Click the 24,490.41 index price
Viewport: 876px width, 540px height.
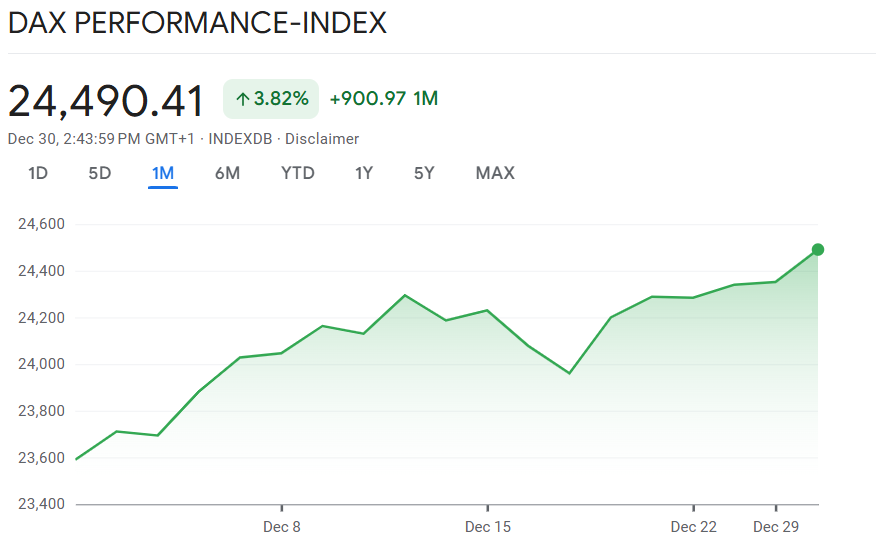click(x=106, y=101)
